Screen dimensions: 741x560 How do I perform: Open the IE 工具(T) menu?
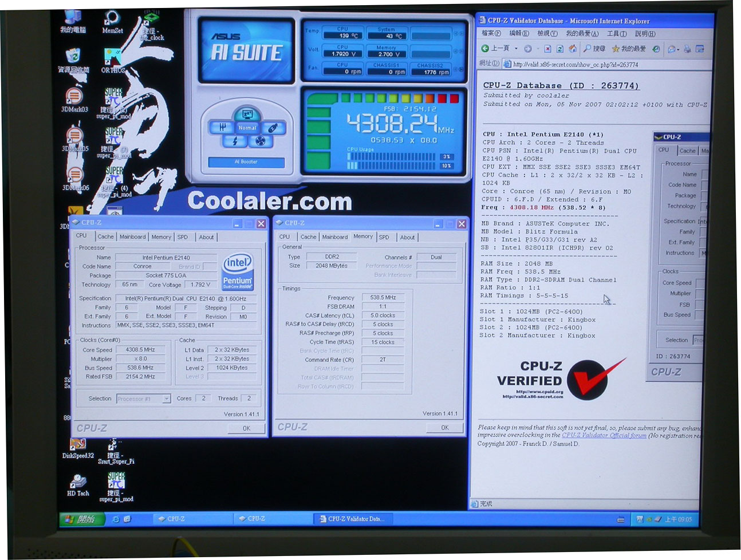click(x=617, y=34)
